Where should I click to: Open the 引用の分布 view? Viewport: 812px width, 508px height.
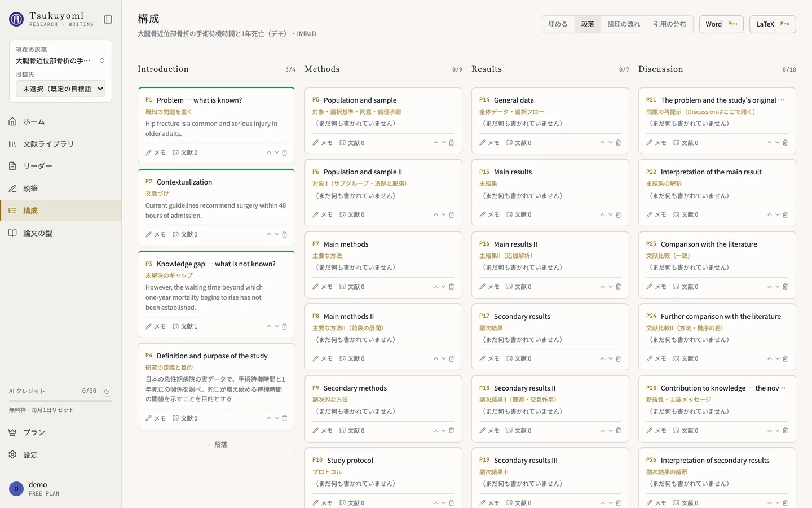pos(670,24)
